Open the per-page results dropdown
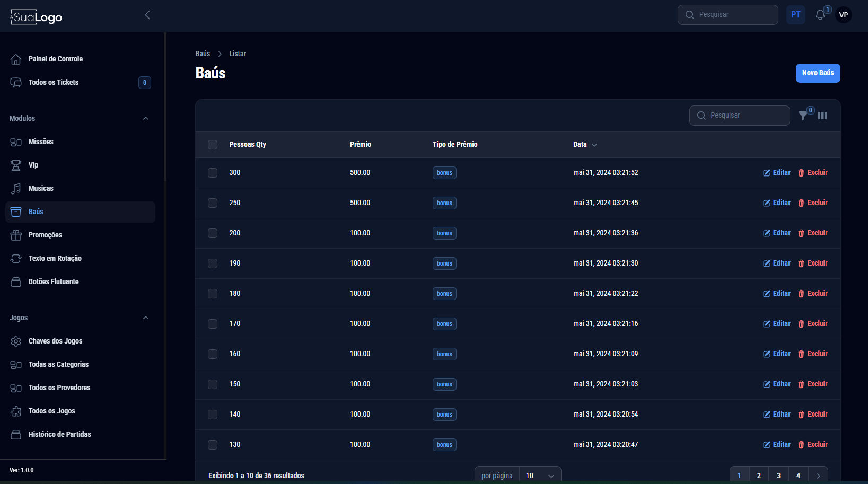This screenshot has width=868, height=484. [540, 476]
